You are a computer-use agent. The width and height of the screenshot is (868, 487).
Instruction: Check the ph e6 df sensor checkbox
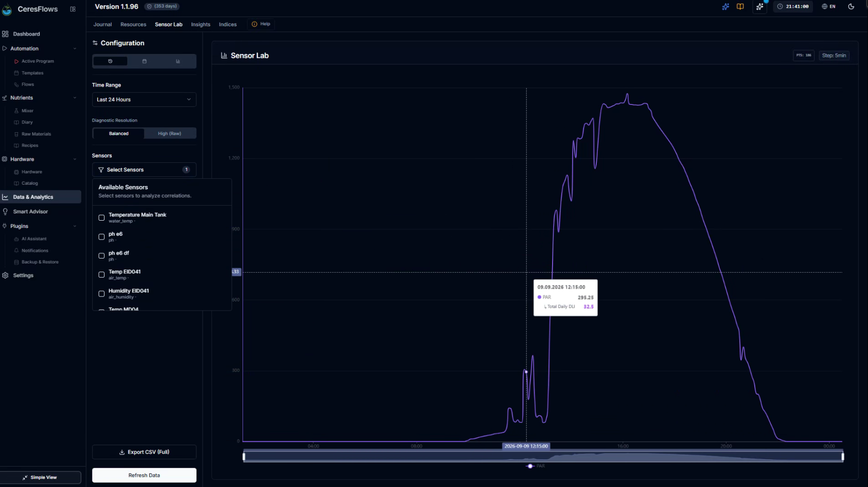[x=102, y=256]
